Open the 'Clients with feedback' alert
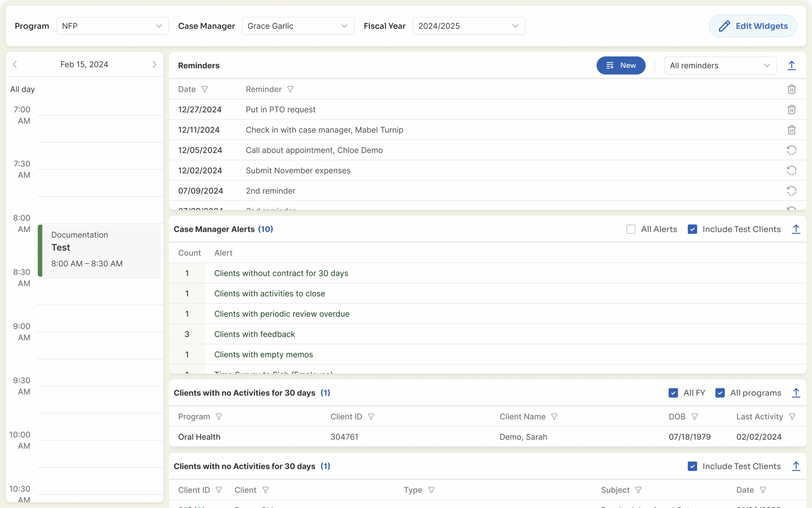Screen dimensions: 812x508 click(x=255, y=334)
